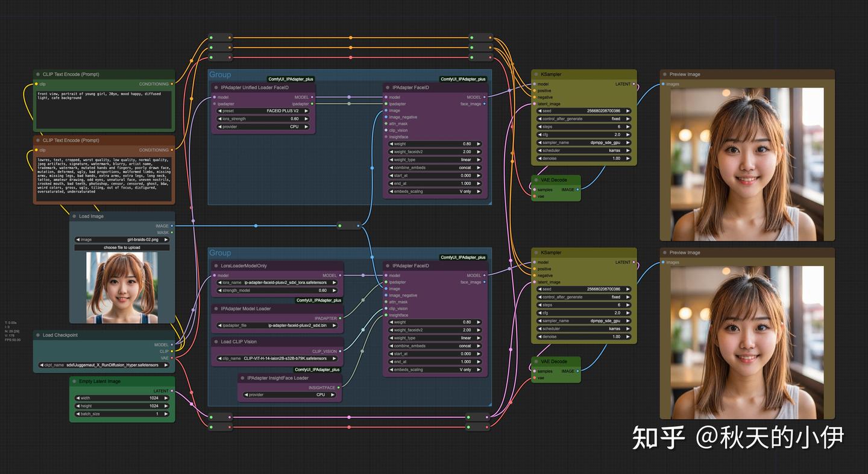Collapse the IPAdapter Model Loader node

[216, 308]
